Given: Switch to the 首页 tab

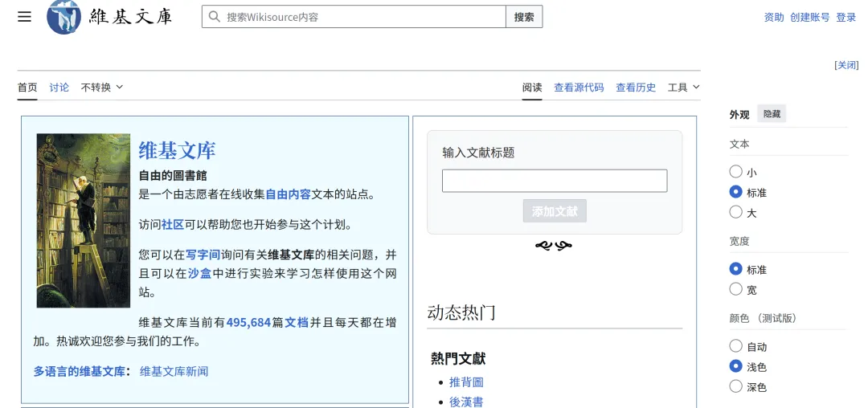Looking at the screenshot, I should click(x=27, y=88).
